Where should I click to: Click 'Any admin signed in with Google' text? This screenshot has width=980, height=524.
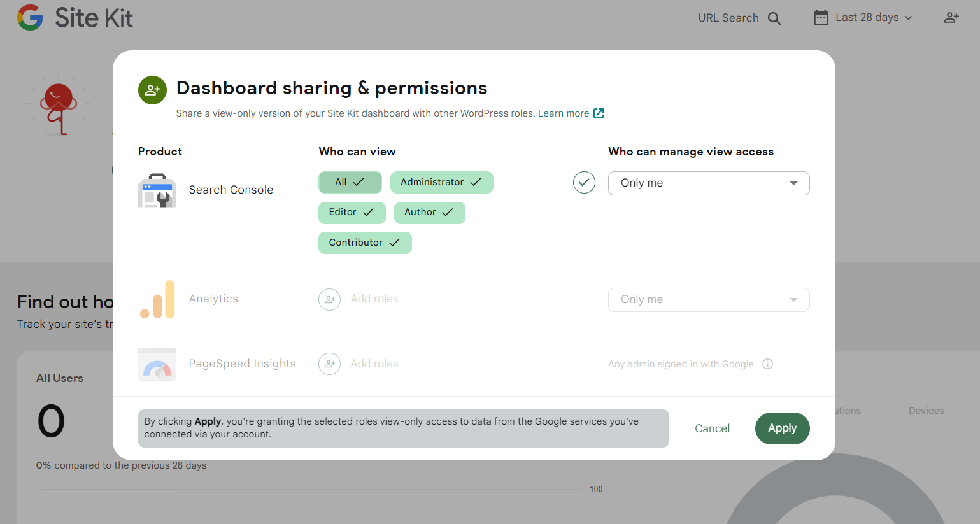tap(681, 364)
